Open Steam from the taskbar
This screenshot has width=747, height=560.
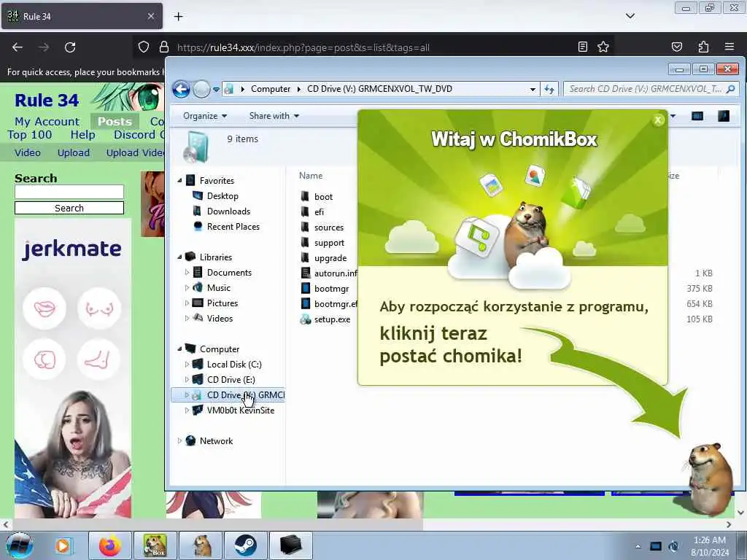click(x=245, y=545)
